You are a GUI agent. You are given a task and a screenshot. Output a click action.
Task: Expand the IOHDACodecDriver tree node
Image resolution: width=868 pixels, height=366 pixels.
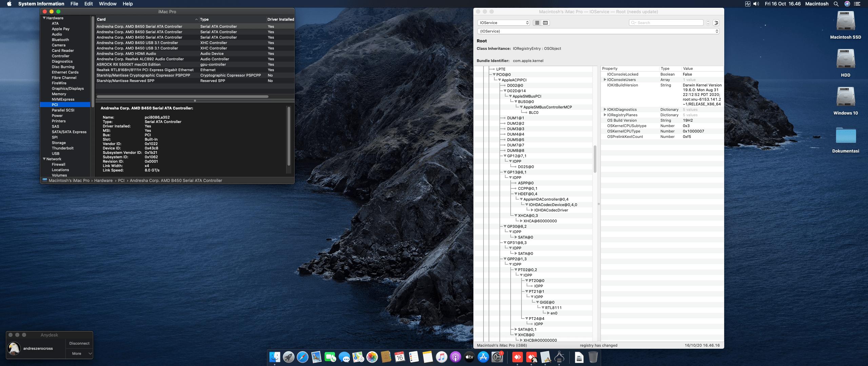pos(532,210)
